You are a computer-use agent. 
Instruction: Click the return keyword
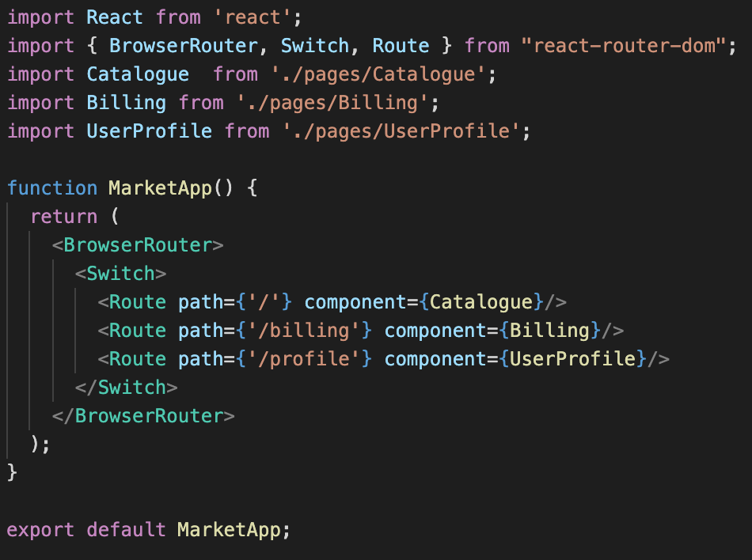tap(64, 217)
